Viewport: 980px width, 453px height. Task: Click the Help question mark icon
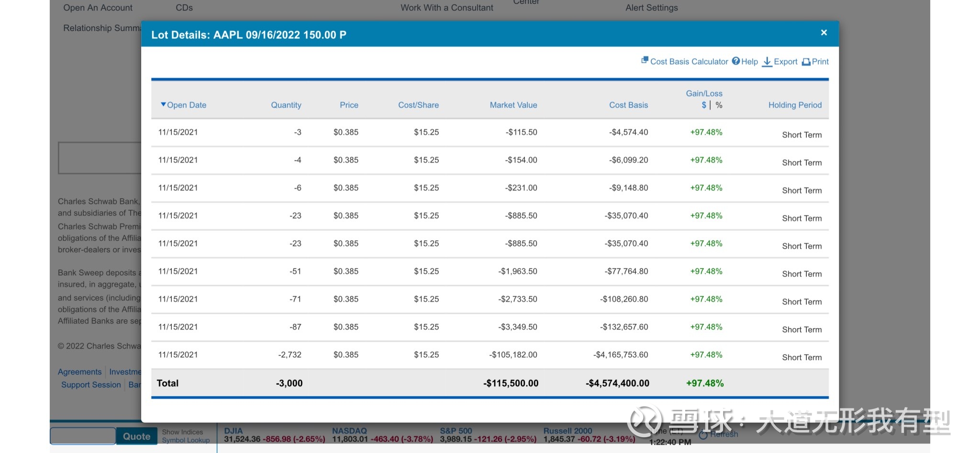point(736,61)
